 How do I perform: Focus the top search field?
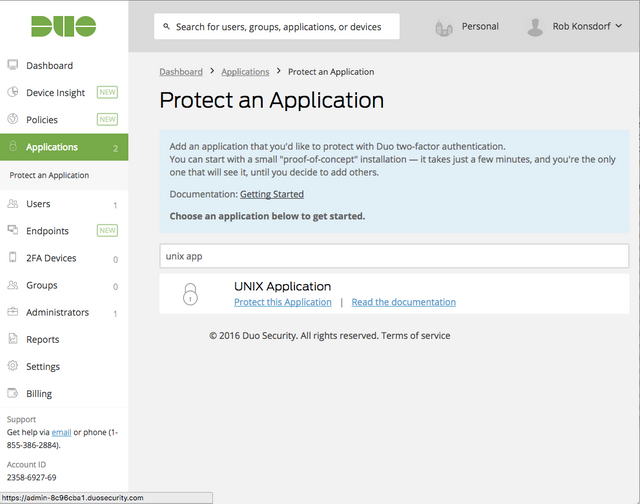(x=277, y=27)
